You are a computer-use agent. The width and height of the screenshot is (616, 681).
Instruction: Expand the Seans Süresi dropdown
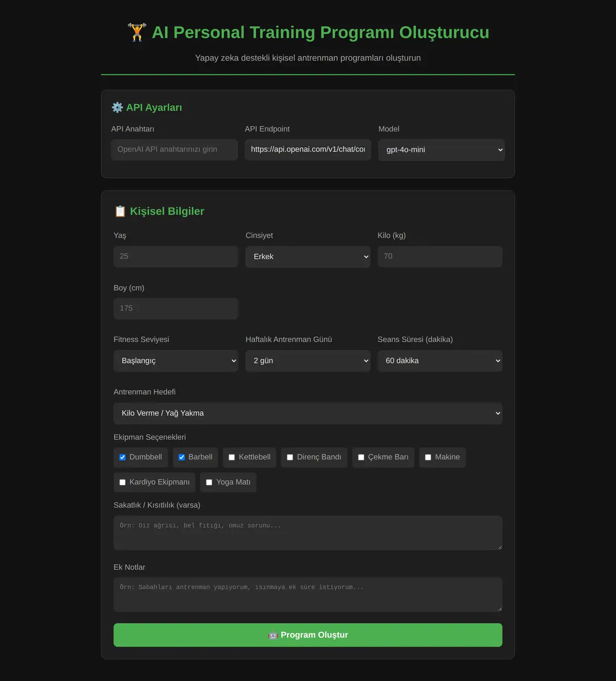(440, 361)
